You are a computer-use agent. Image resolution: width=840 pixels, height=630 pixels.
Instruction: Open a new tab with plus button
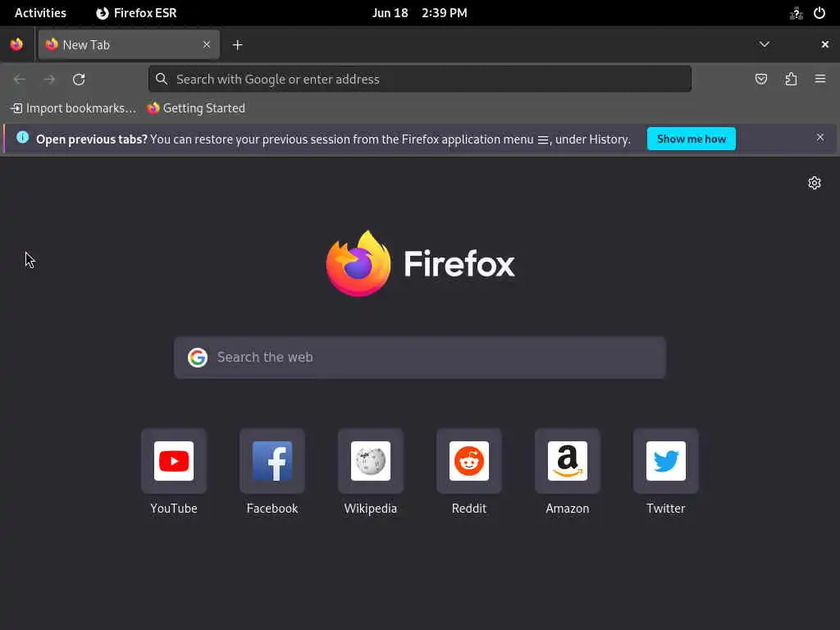(237, 45)
